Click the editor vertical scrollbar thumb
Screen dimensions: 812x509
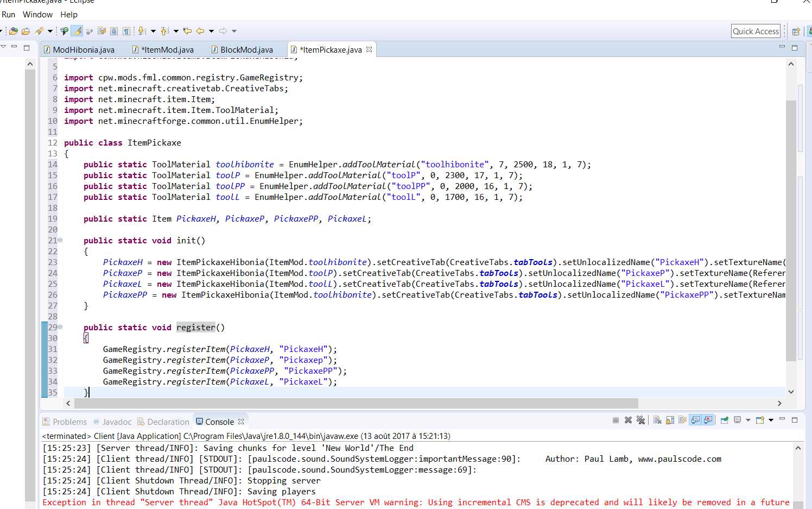pos(791,231)
